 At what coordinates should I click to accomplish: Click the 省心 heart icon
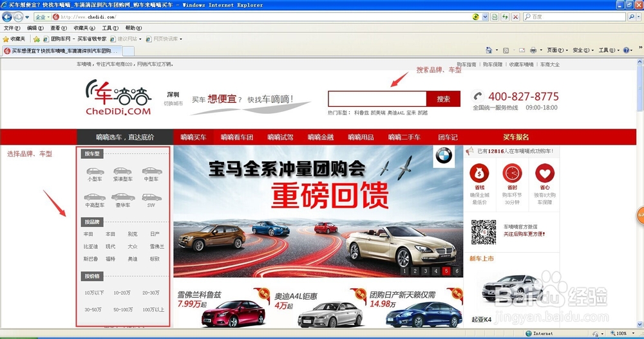(x=545, y=173)
